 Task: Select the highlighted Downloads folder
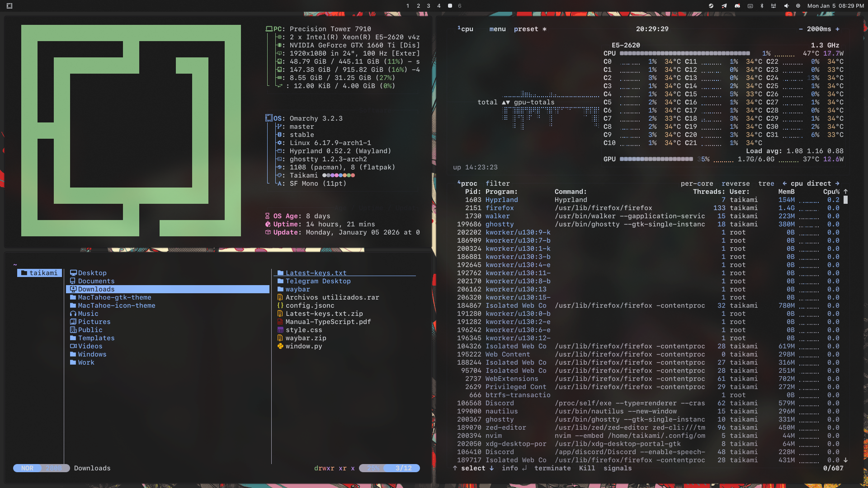click(x=168, y=289)
